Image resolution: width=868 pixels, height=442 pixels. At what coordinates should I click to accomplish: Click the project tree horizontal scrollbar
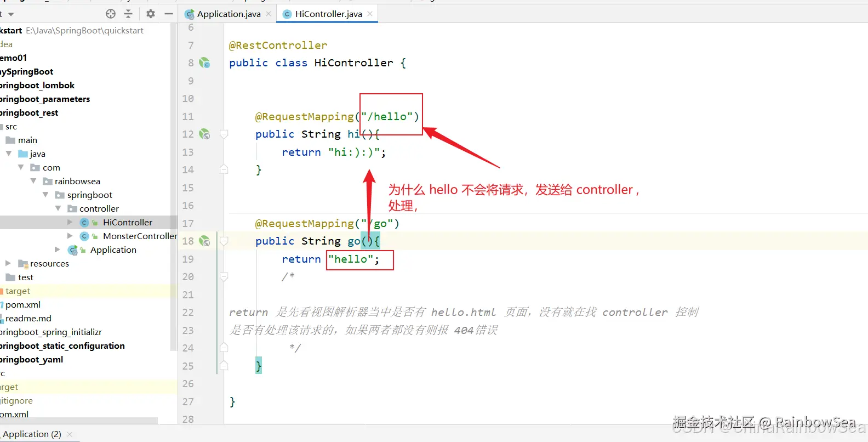pyautogui.click(x=79, y=421)
